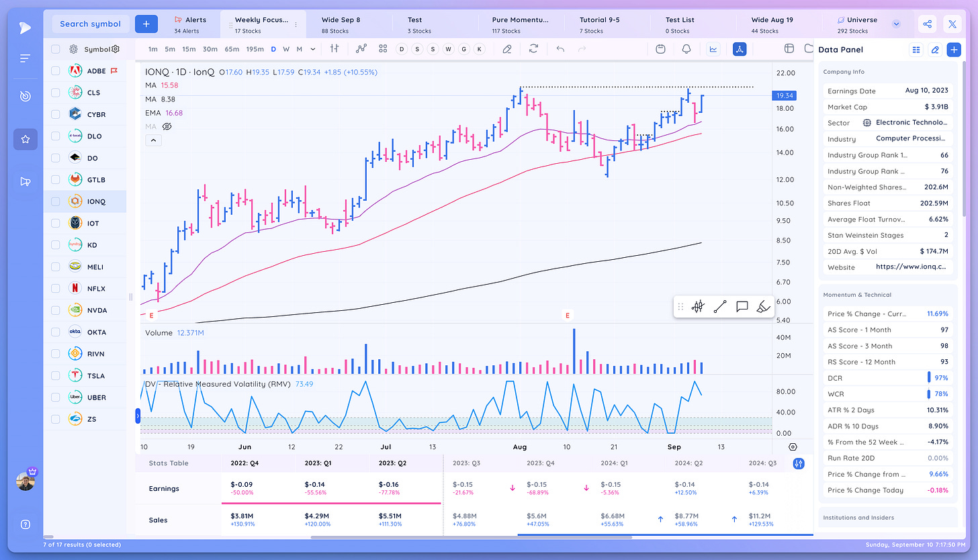Click the app logo in the sidebar
Viewport: 978px width, 560px height.
point(25,28)
